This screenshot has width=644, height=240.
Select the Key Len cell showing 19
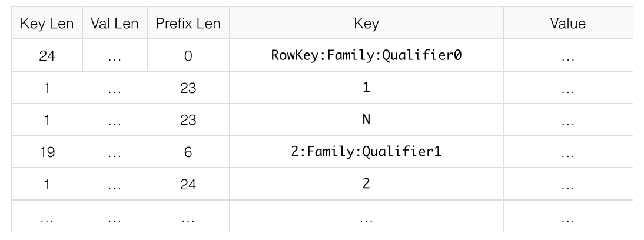coord(47,152)
